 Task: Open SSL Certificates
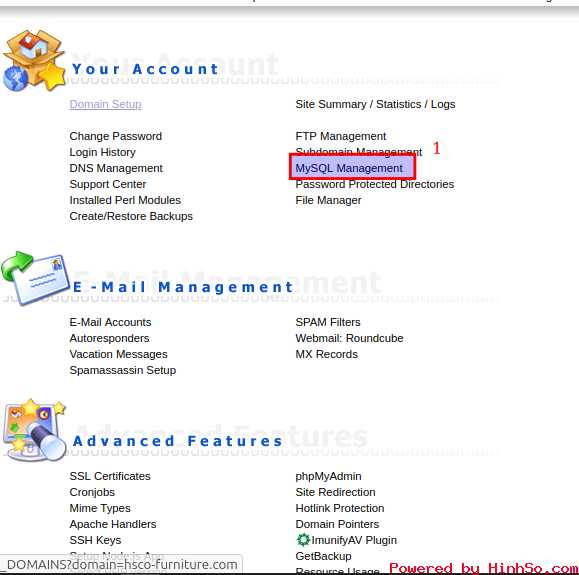(110, 476)
